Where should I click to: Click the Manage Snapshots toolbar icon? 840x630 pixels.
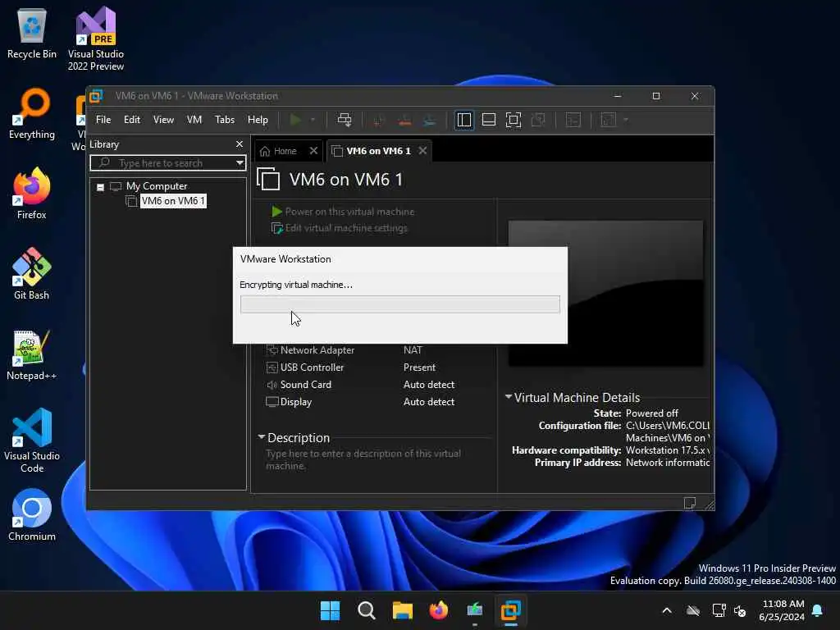click(430, 120)
